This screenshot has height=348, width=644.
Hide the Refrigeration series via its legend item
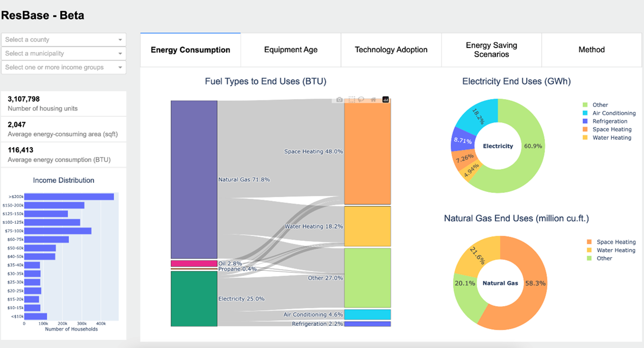pyautogui.click(x=610, y=121)
